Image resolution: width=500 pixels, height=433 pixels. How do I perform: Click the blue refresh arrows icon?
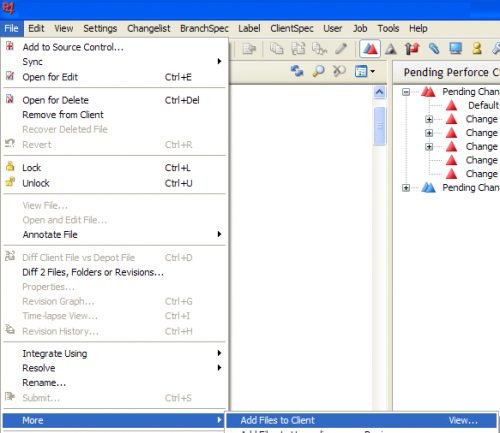297,71
